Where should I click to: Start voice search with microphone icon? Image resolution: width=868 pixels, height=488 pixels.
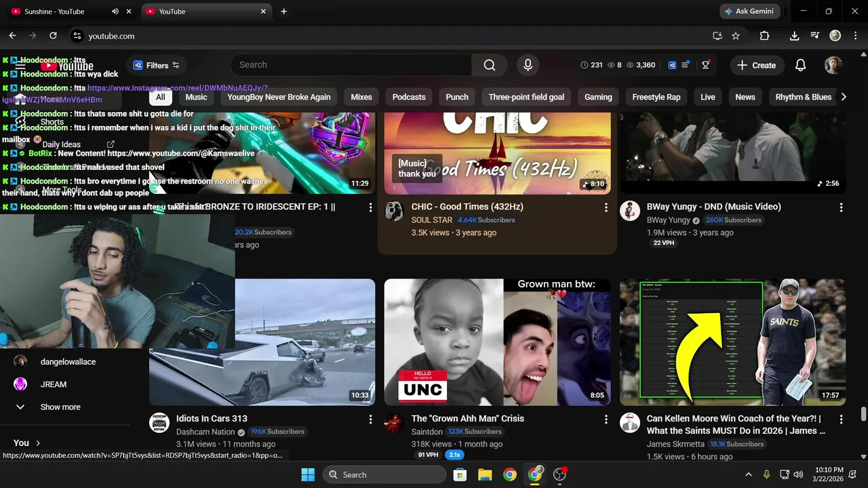[528, 65]
